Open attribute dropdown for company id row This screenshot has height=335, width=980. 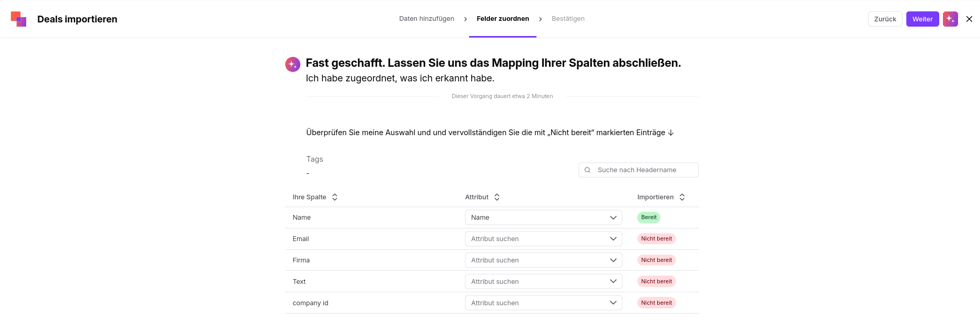[543, 303]
